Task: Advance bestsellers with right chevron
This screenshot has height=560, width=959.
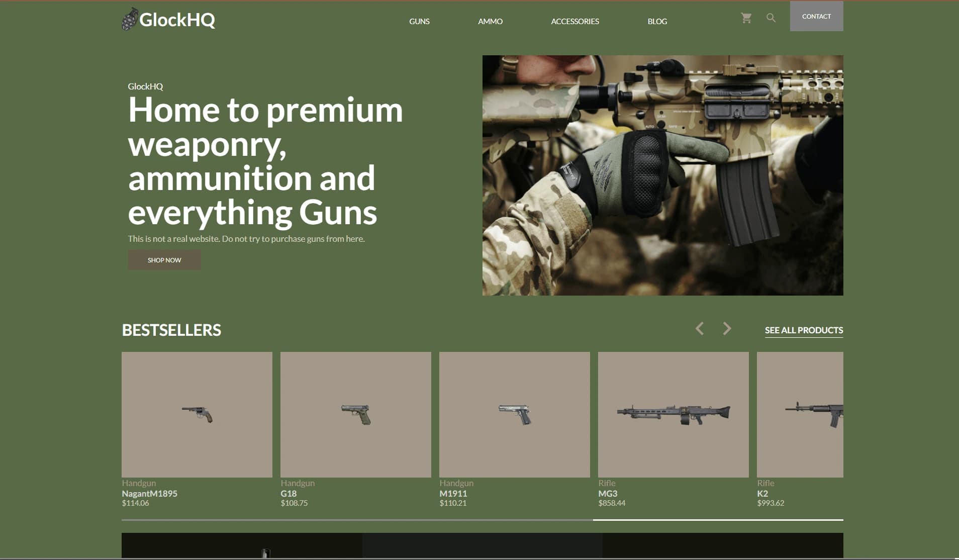Action: pos(727,328)
